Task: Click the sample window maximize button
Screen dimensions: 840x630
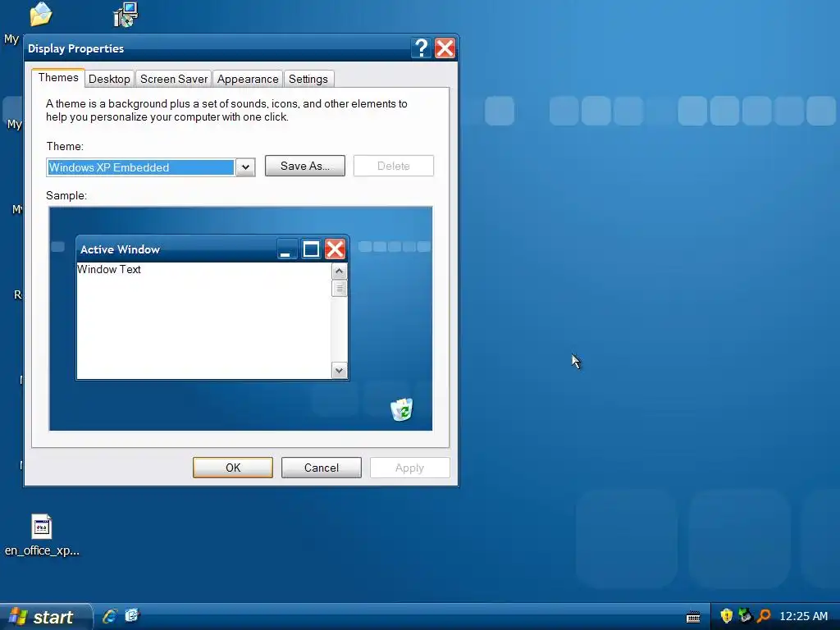Action: (x=311, y=249)
